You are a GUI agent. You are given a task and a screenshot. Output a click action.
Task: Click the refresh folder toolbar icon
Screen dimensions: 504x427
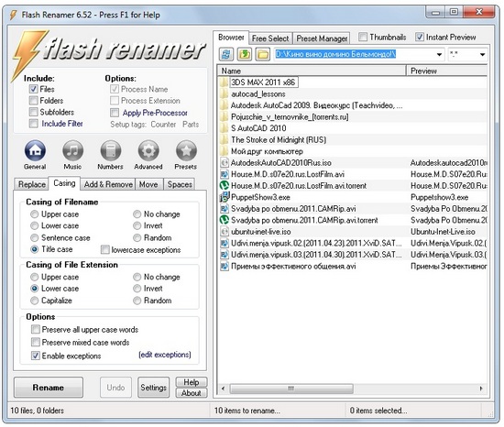pyautogui.click(x=226, y=54)
